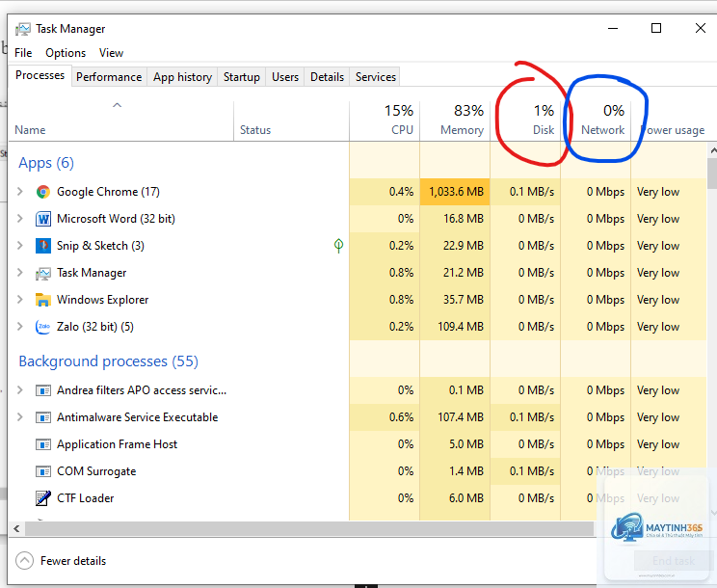Screen dimensions: 717x588
Task: Sort processes by CPU column
Action: point(385,121)
